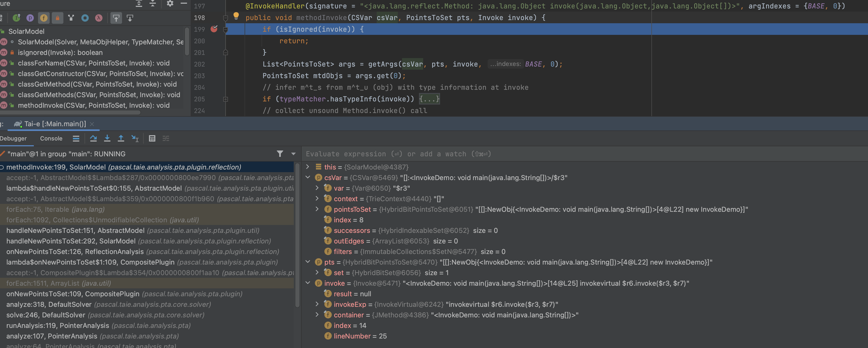Click the Structure panel vertical scrollbar
This screenshot has width=868, height=348.
(187, 41)
